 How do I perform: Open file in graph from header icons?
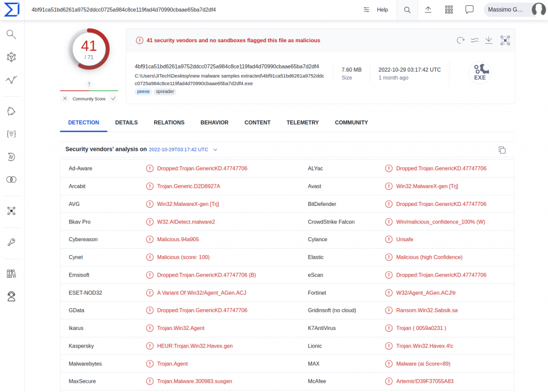coord(505,41)
